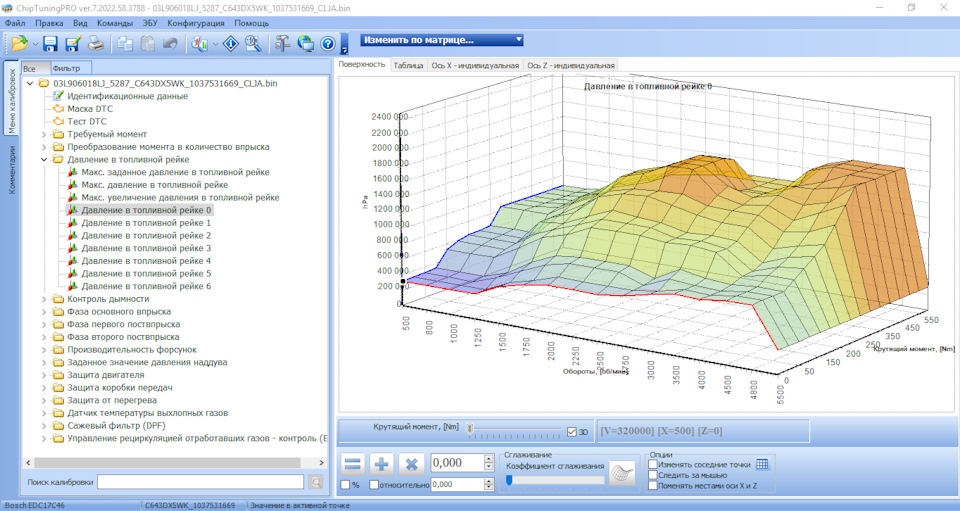Viewport: 960px width, 511px height.
Task: Select Макс. заданное давление в топливной рейке map
Action: coord(175,172)
